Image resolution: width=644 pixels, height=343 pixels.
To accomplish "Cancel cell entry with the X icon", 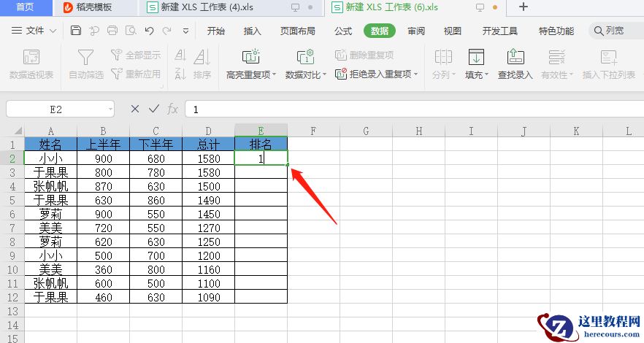I will [x=134, y=109].
